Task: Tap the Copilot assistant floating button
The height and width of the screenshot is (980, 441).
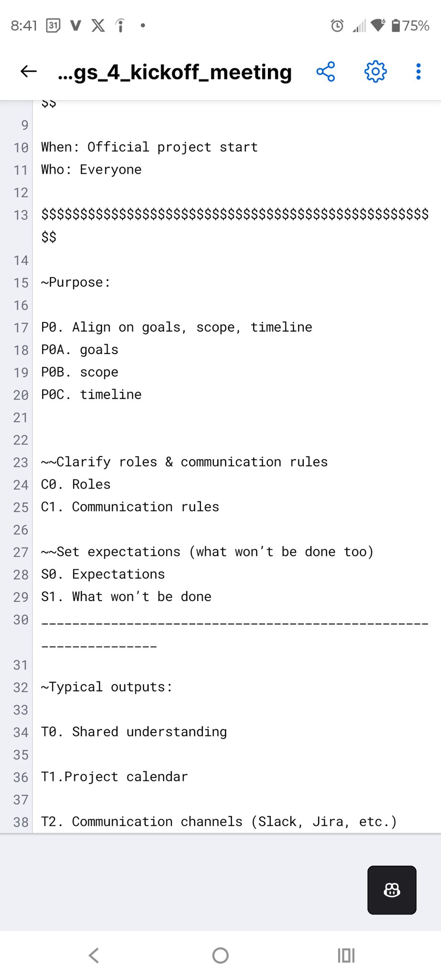Action: point(392,890)
